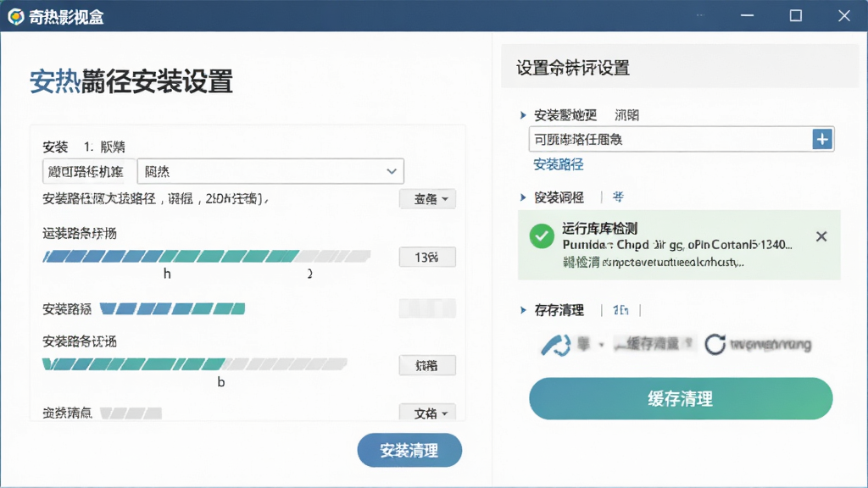Click the blurred label between the cache-tool and refresh icons
The height and width of the screenshot is (488, 868).
point(652,344)
